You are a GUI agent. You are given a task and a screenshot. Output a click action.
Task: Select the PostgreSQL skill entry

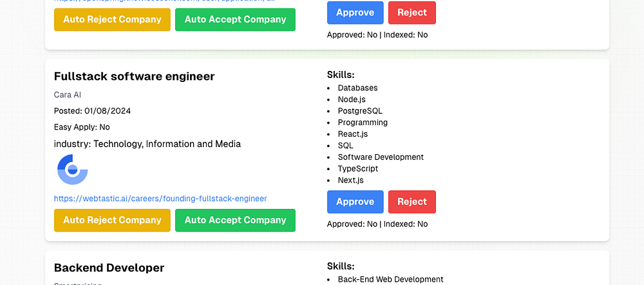click(x=360, y=111)
